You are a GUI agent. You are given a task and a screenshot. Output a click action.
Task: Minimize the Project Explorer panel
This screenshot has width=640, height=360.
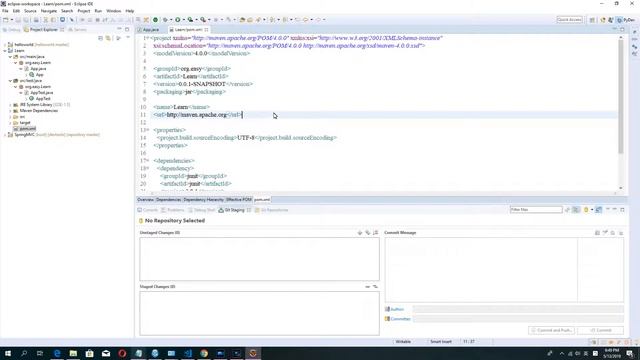(x=120, y=29)
